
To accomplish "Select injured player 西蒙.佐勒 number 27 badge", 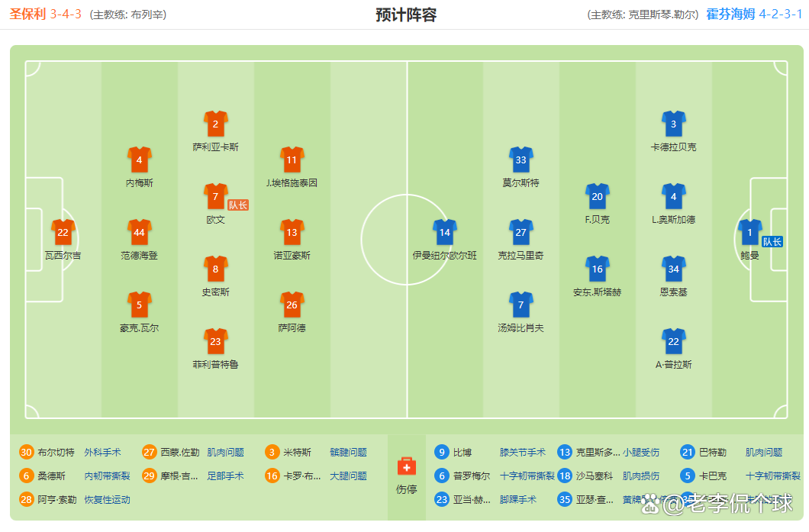I will [150, 452].
